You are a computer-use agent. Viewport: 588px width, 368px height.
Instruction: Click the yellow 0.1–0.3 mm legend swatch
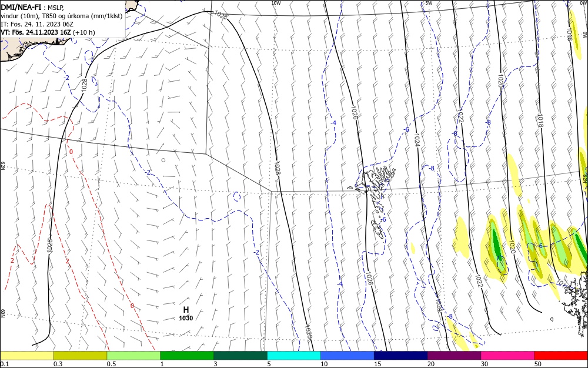[26, 356]
